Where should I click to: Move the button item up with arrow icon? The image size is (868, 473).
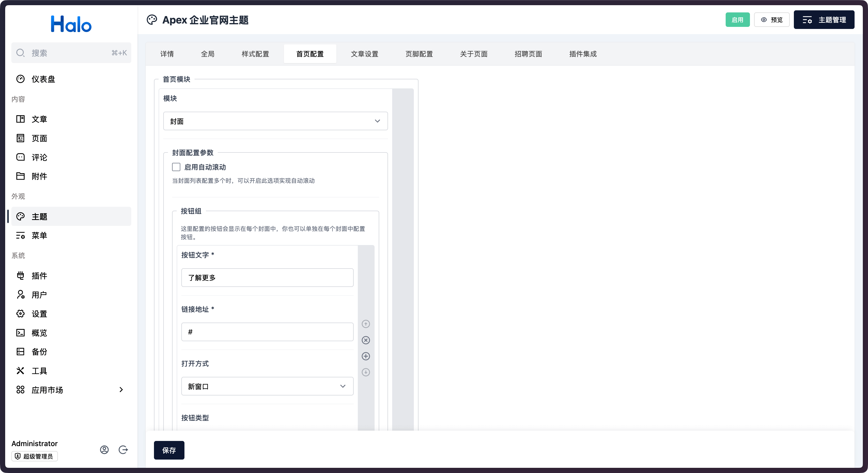(366, 324)
